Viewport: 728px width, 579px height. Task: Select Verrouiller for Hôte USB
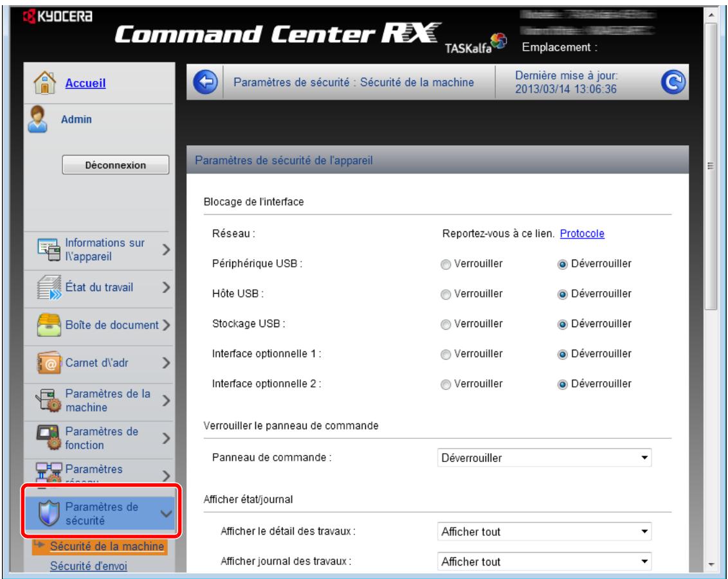point(447,294)
